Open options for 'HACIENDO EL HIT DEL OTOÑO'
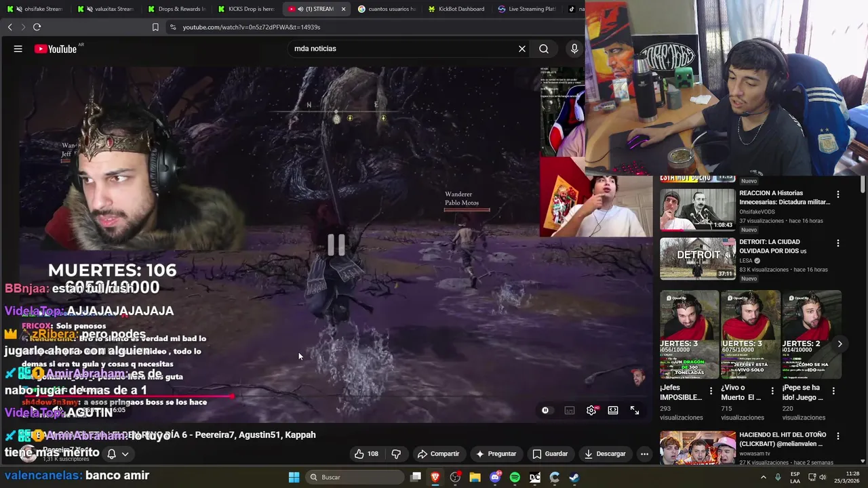This screenshot has height=488, width=868. 838,436
